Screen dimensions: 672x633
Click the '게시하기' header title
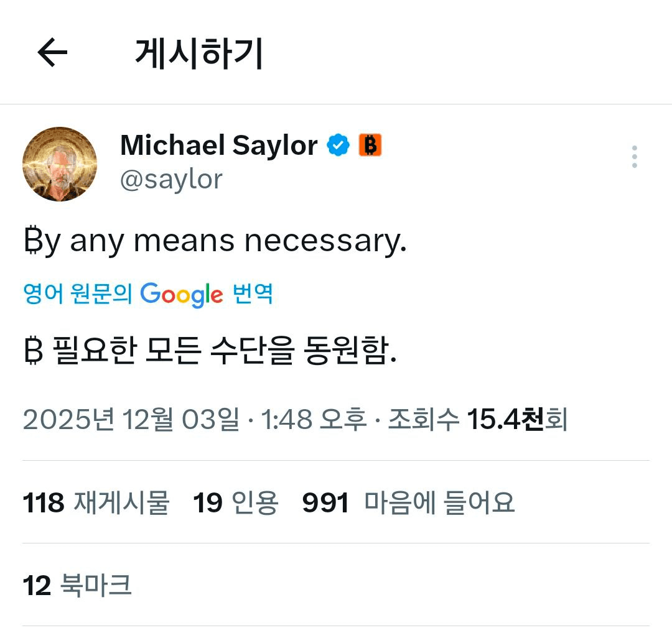click(x=199, y=54)
